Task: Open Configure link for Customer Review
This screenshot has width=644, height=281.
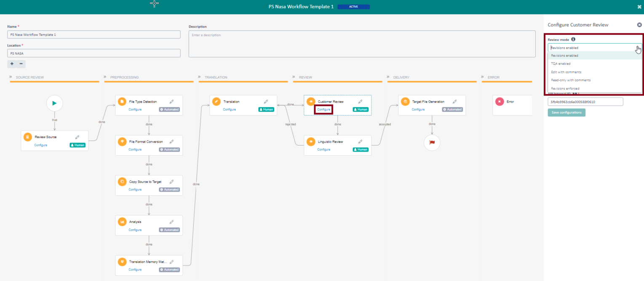Action: [x=324, y=109]
